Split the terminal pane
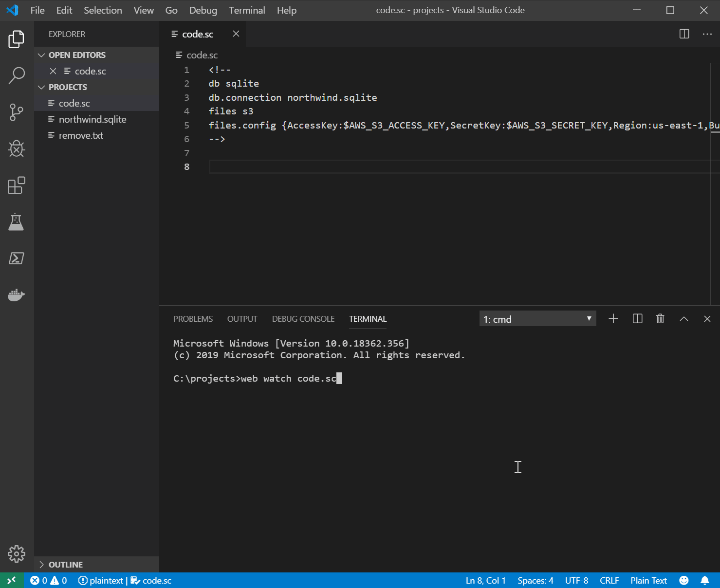Image resolution: width=720 pixels, height=588 pixels. click(x=637, y=319)
